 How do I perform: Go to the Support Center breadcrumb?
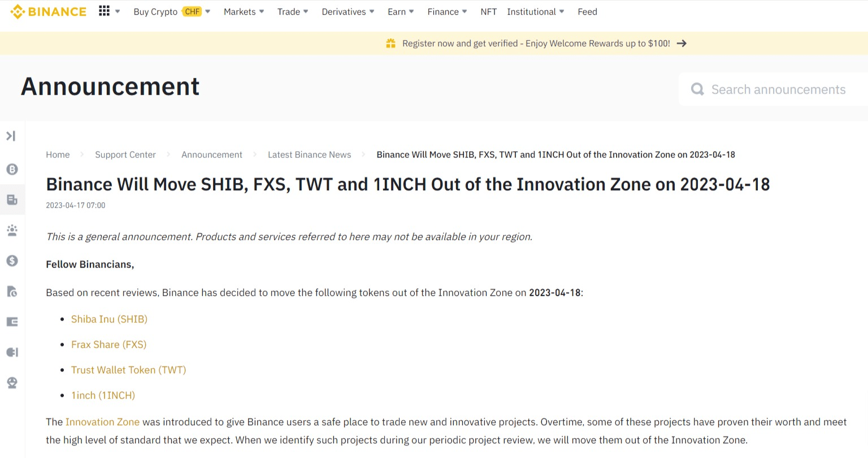pos(125,154)
